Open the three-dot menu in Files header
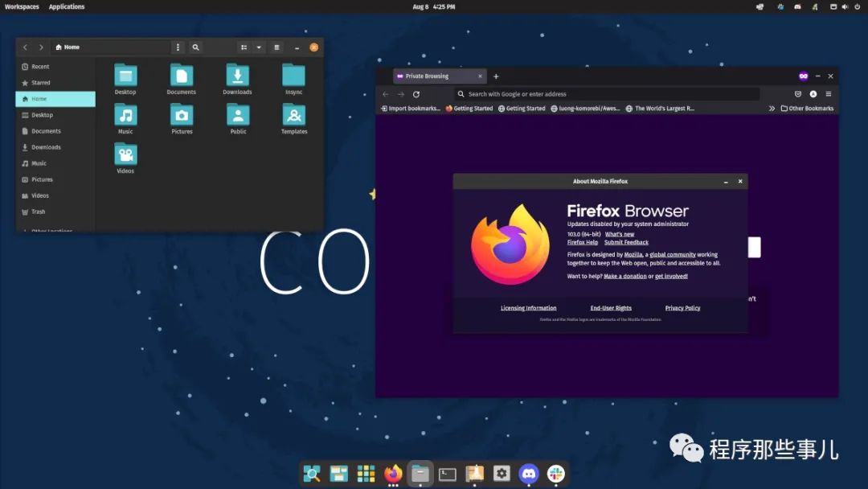 pyautogui.click(x=178, y=47)
